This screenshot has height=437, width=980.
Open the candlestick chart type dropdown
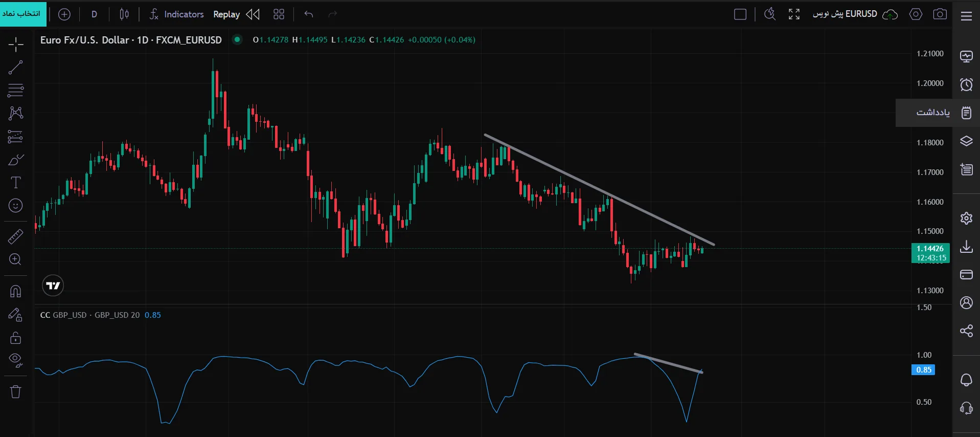click(124, 14)
